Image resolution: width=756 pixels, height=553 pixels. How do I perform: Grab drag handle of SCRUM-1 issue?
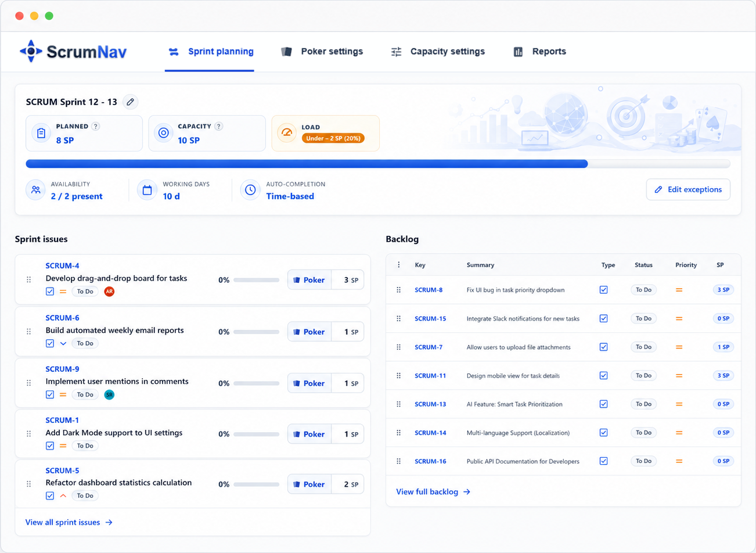pyautogui.click(x=29, y=434)
